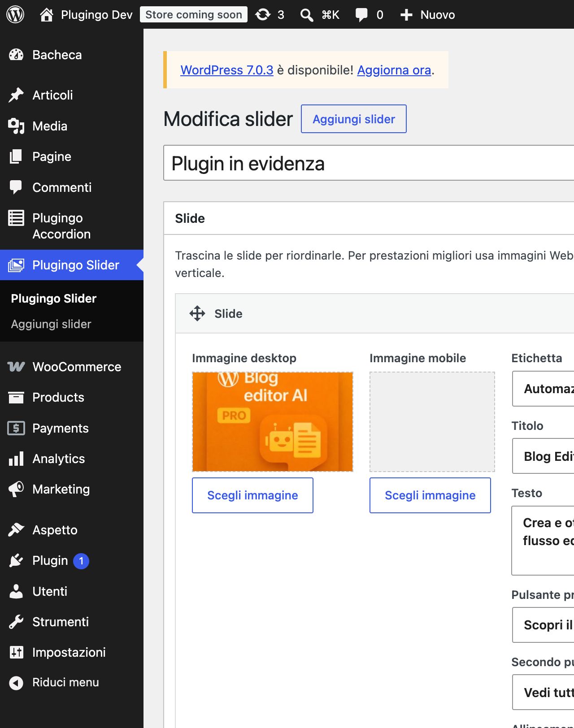Click the WooCommerce logo icon

click(16, 367)
